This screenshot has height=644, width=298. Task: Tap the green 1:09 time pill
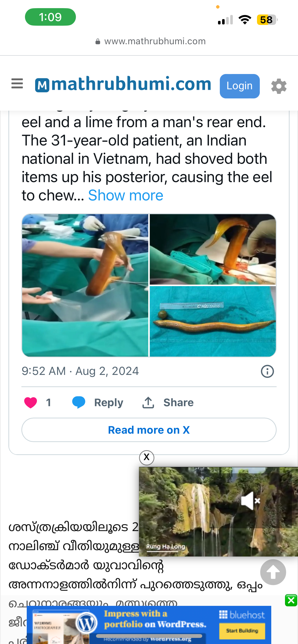(x=50, y=17)
